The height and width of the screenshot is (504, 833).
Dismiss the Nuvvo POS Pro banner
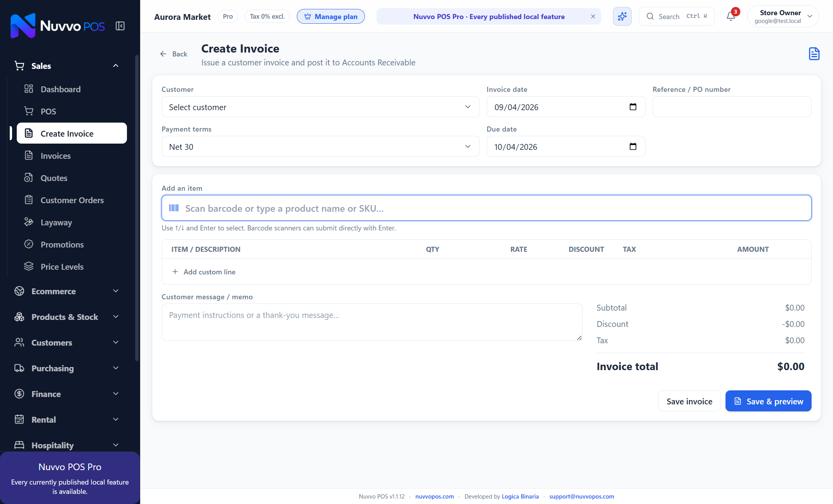(593, 16)
